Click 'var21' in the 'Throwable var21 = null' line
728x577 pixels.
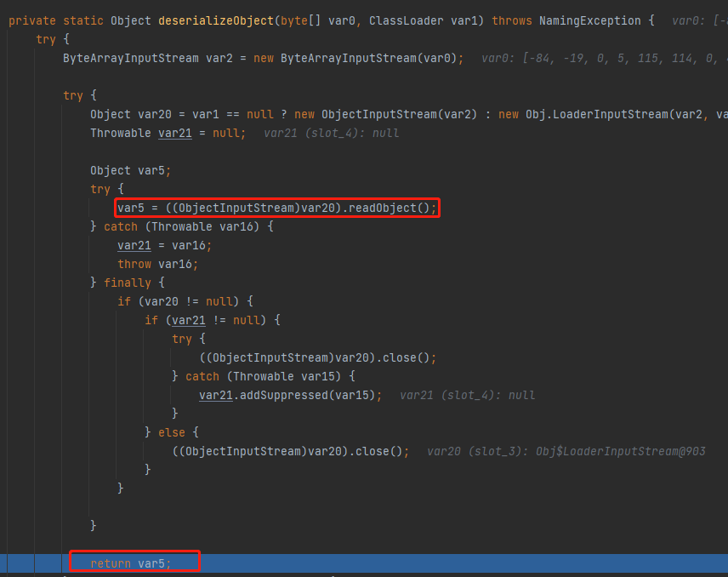[175, 134]
